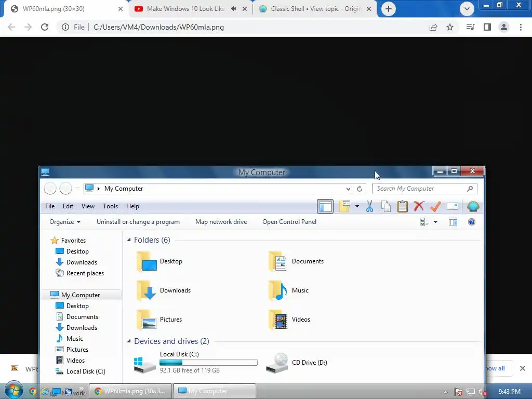Click Uninstall or change a program
The image size is (532, 399).
pyautogui.click(x=138, y=222)
